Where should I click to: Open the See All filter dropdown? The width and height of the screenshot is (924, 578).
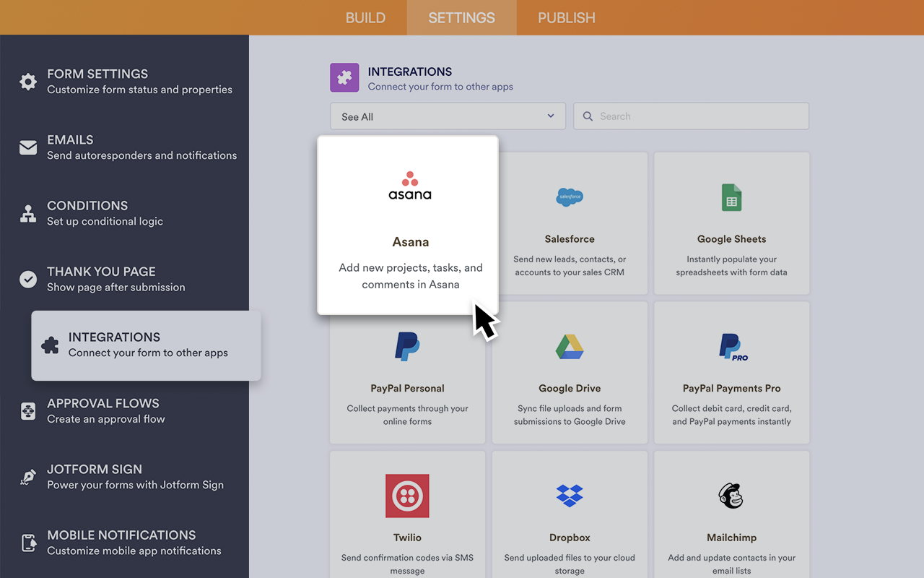448,116
